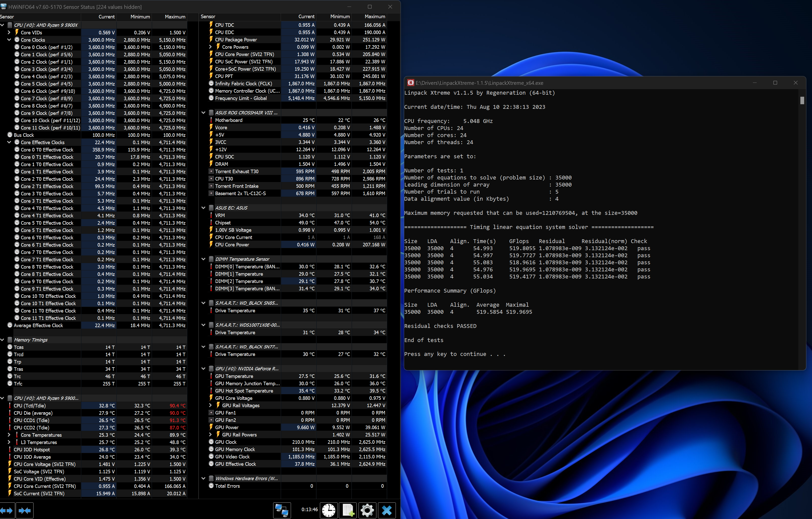Select the GPU Hot Spot Temperature row

click(x=293, y=391)
